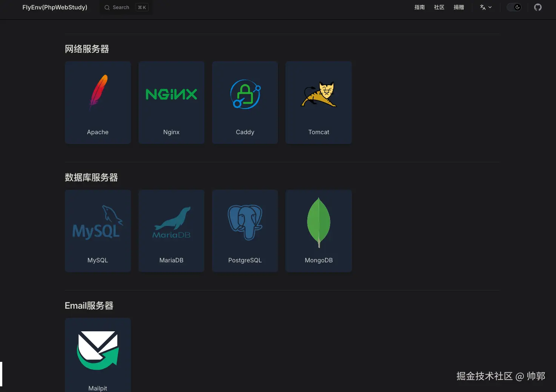Click the Tomcat cat logo
The height and width of the screenshot is (392, 556).
[319, 94]
